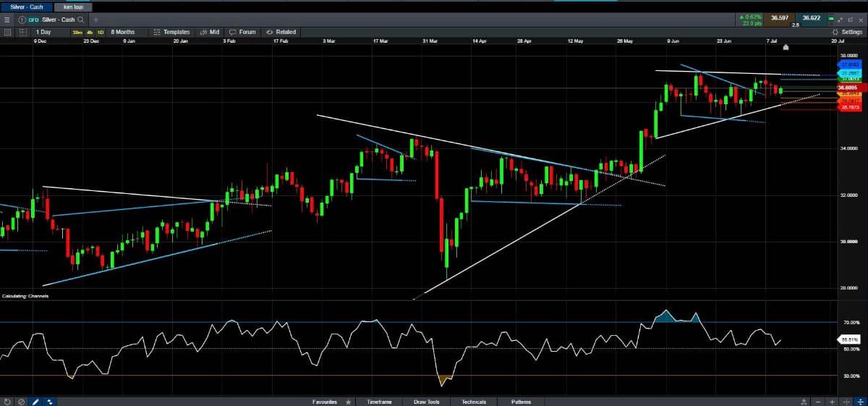Click the Forum button
The image size is (868, 406).
pos(243,32)
